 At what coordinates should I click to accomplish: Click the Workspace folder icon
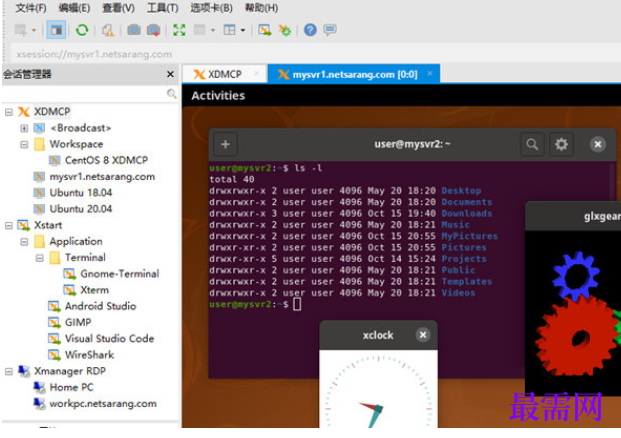(39, 145)
